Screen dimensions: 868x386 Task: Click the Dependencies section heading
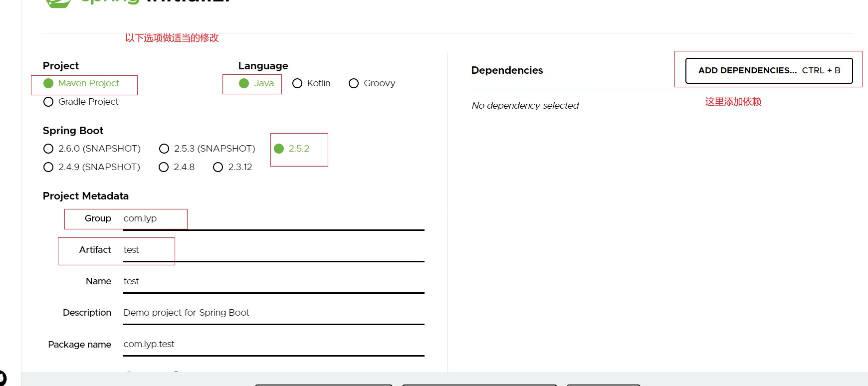507,70
